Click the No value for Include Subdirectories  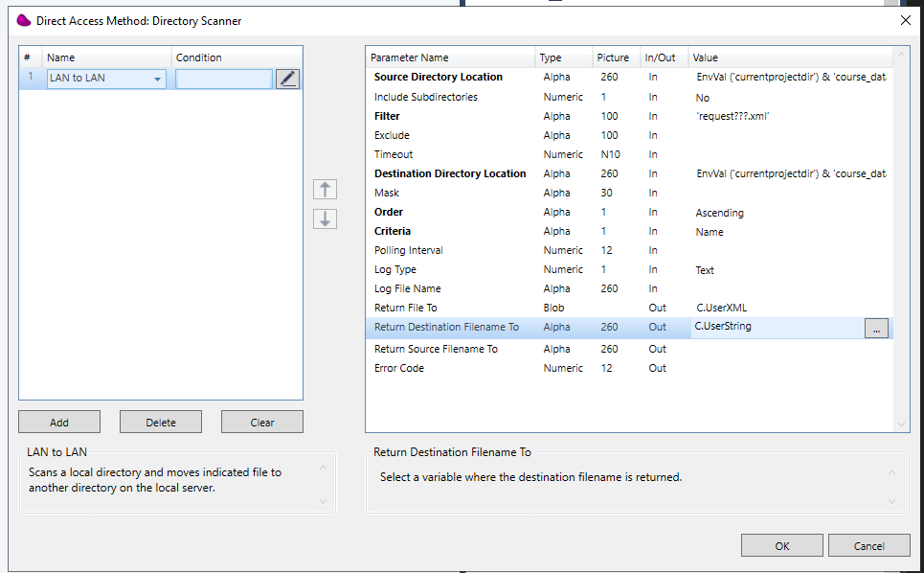click(x=703, y=98)
